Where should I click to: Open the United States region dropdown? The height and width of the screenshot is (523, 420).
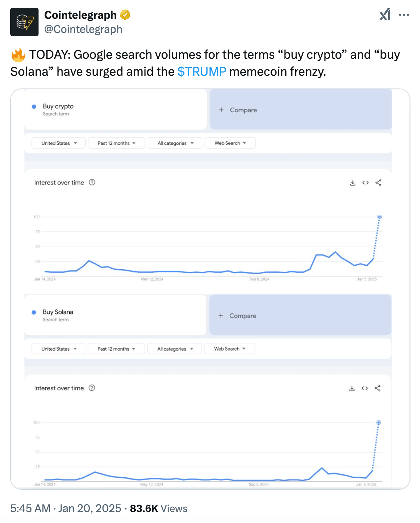58,143
